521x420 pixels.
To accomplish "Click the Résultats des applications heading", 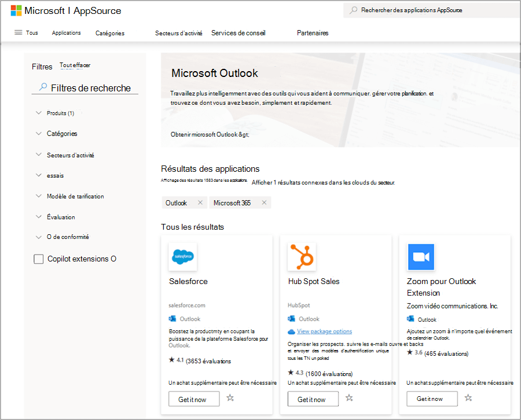I will (x=210, y=169).
